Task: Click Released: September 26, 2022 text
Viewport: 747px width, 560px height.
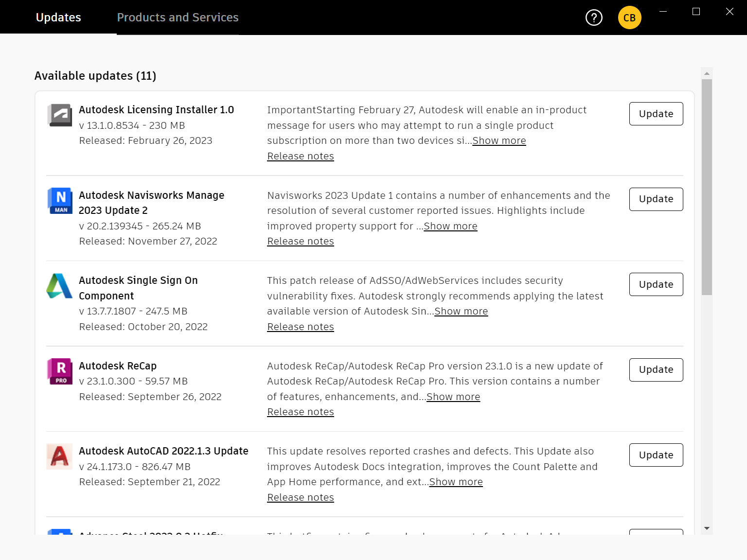Action: 150,397
